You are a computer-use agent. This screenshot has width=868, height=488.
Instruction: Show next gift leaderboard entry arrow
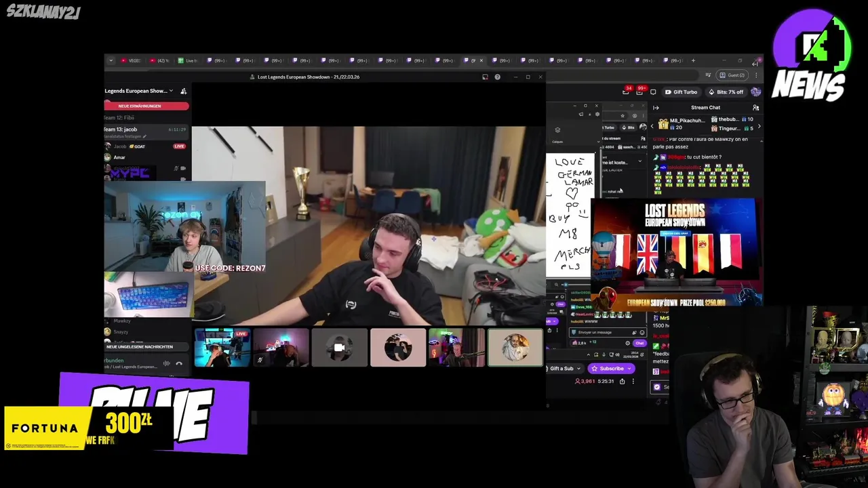759,126
